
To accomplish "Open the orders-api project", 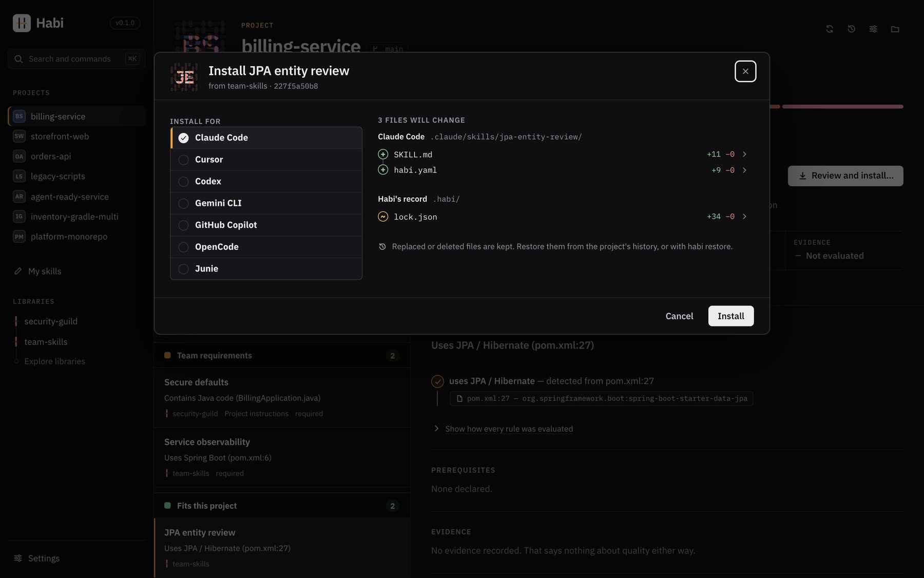I will (x=76, y=157).
